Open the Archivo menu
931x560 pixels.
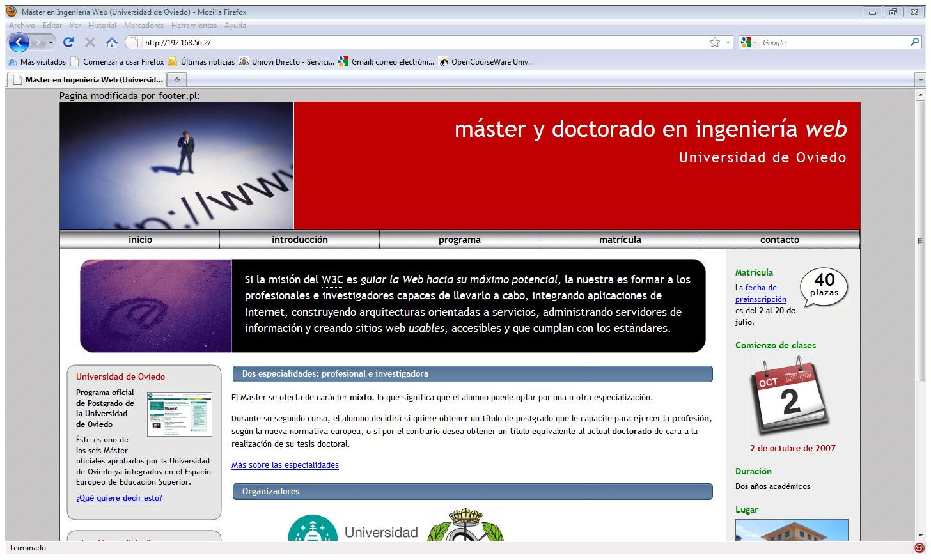(x=22, y=26)
